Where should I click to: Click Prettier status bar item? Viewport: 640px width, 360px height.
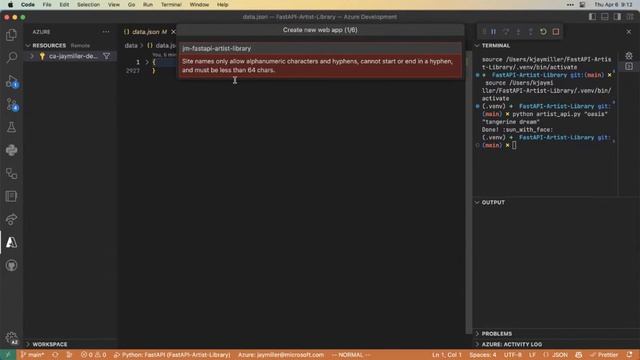604,355
